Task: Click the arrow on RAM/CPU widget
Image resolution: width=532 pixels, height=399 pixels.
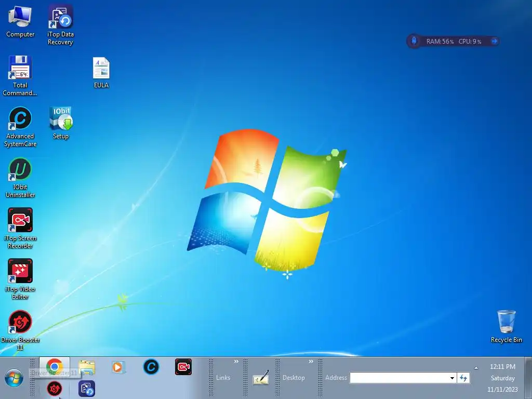Action: click(x=495, y=41)
